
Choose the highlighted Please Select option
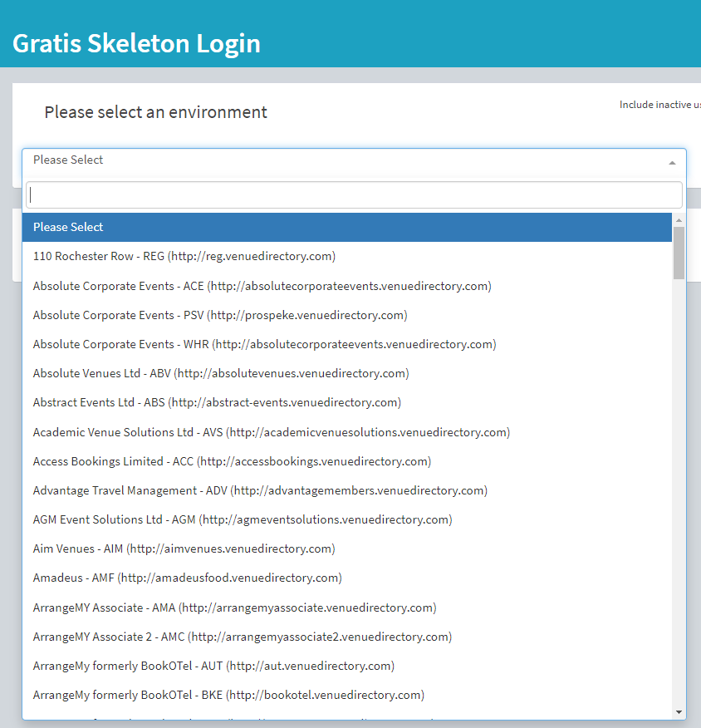click(347, 227)
